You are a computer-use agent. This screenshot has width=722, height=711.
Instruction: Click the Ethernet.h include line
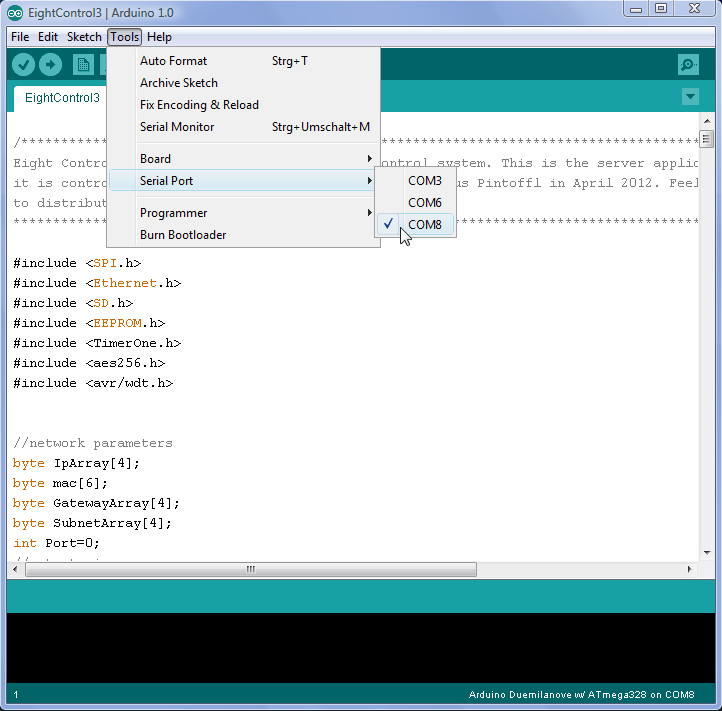click(97, 283)
